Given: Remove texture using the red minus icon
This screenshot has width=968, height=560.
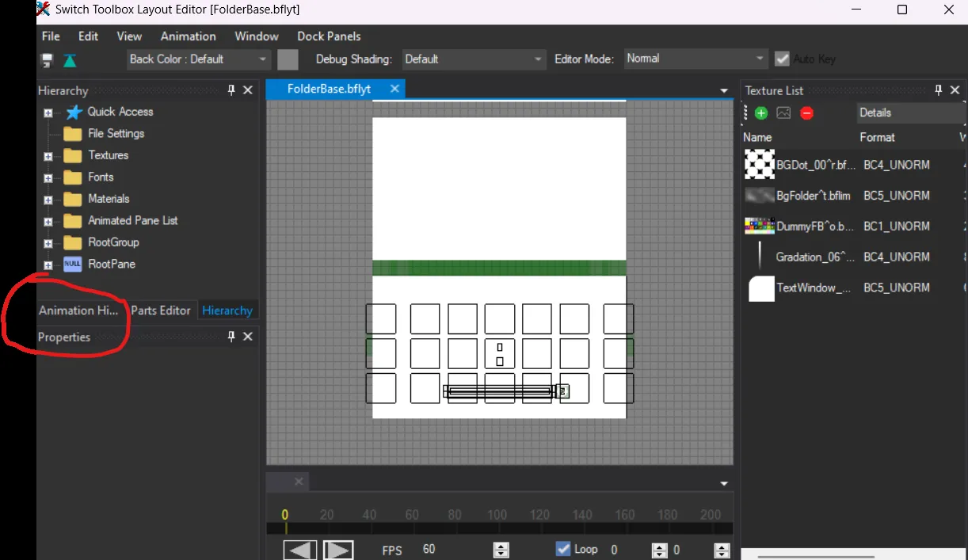Looking at the screenshot, I should (806, 113).
